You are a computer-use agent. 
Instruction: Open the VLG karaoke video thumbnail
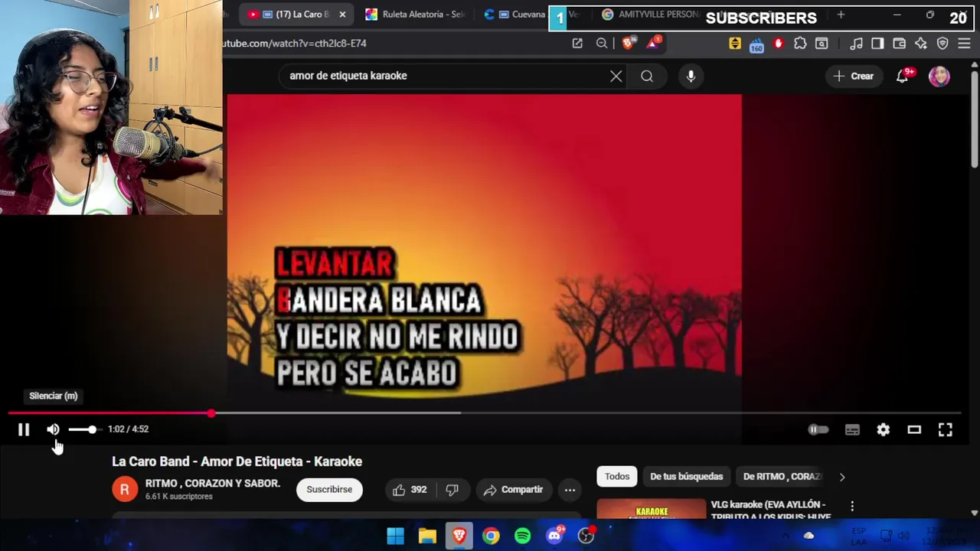[x=652, y=509]
